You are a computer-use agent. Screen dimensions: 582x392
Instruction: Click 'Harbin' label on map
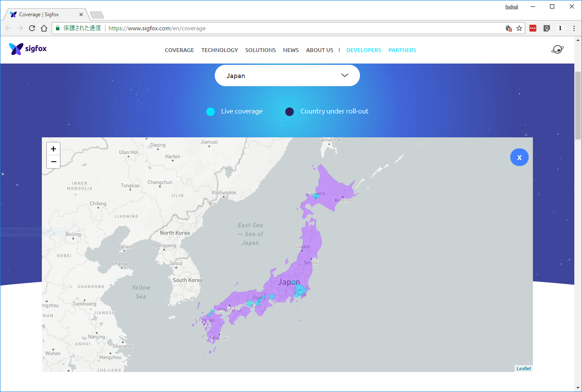tap(173, 157)
